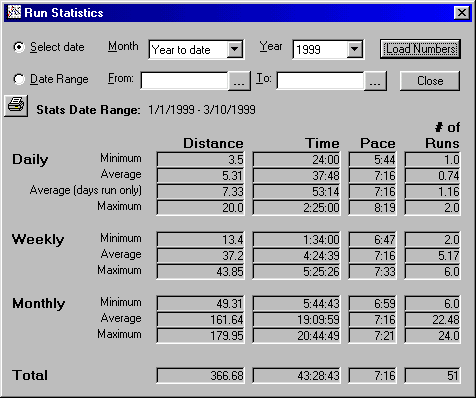Click the Daily Average distance 5.31

coord(200,175)
